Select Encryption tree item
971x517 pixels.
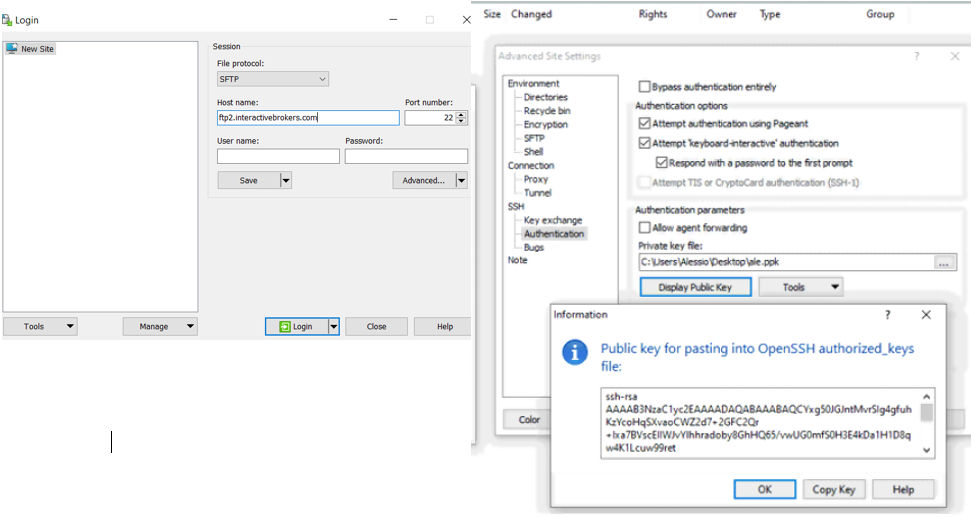click(546, 124)
